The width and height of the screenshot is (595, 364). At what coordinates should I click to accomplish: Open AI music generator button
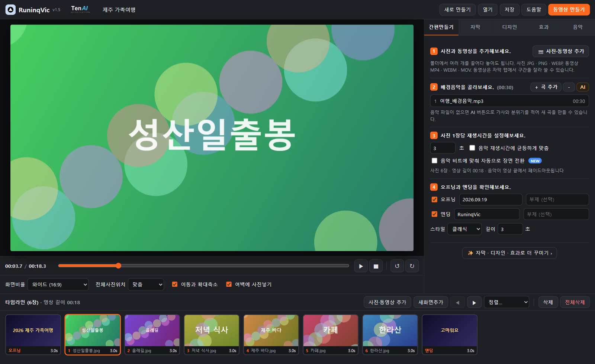(583, 87)
